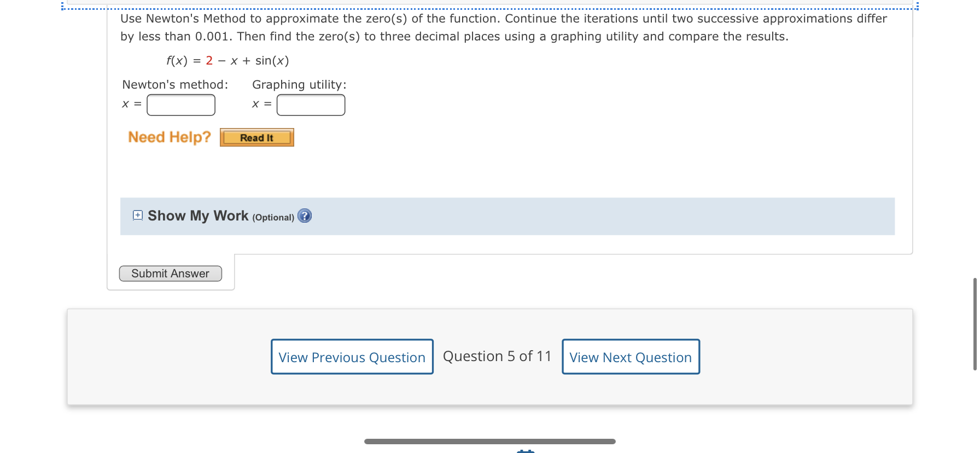Click the horizontal scrollbar at page bottom
Screen dimensions: 980x453
point(490,440)
